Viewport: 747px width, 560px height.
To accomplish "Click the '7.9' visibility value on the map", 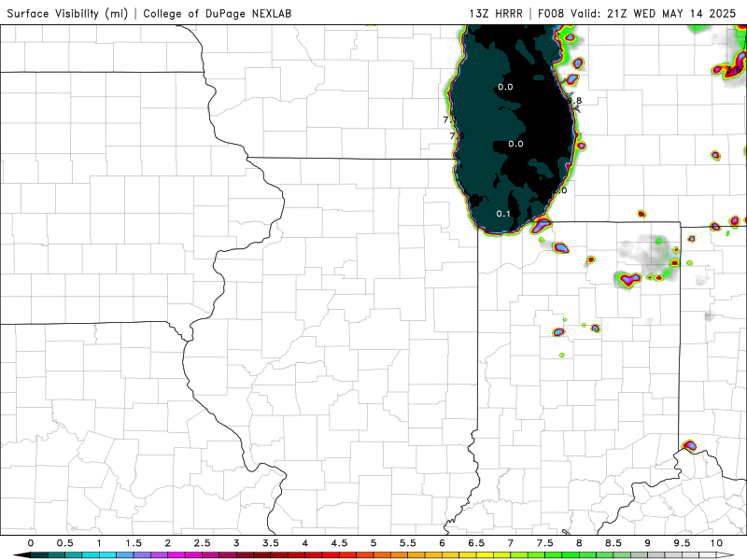I will click(x=458, y=135).
